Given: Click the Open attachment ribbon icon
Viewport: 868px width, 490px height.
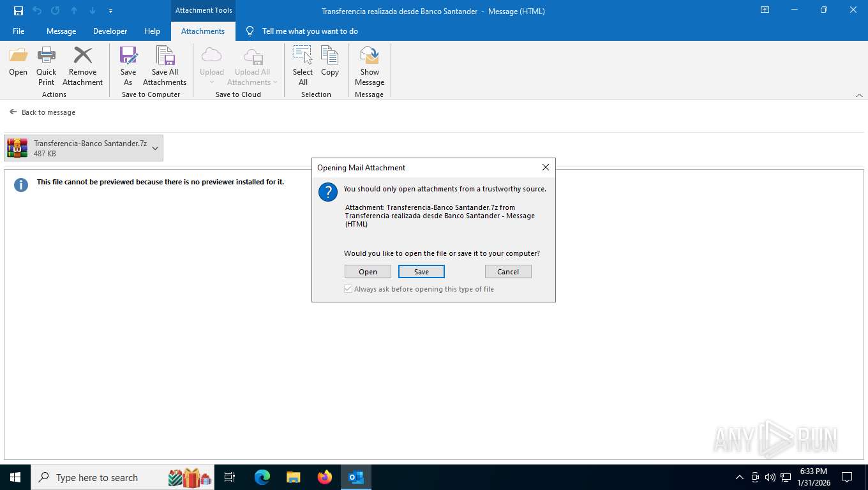Looking at the screenshot, I should pyautogui.click(x=18, y=62).
